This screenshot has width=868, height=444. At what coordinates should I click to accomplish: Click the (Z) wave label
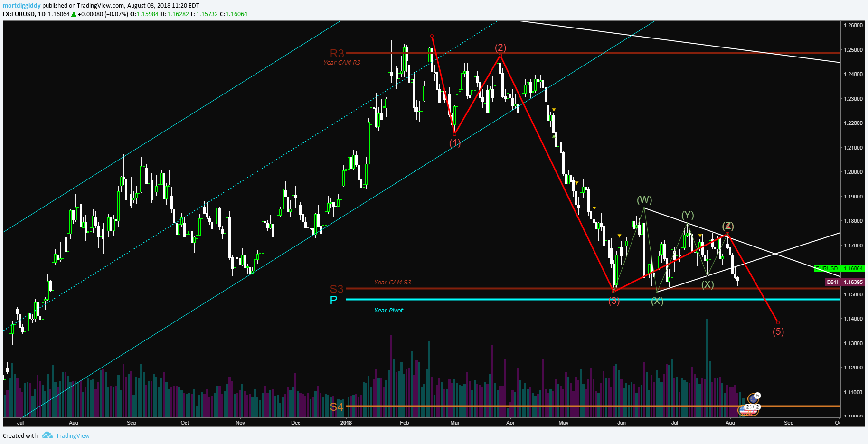pyautogui.click(x=728, y=226)
